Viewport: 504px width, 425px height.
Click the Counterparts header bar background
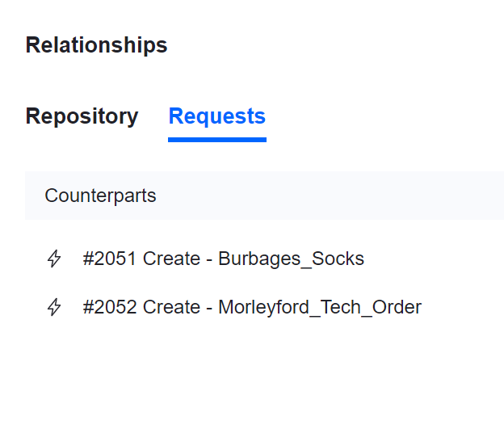(x=339, y=196)
